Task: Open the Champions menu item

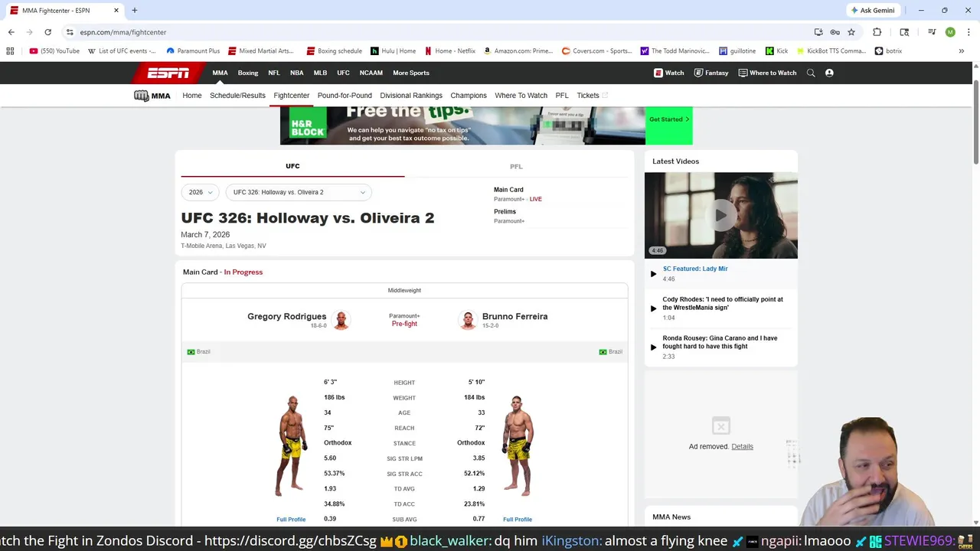Action: point(469,96)
